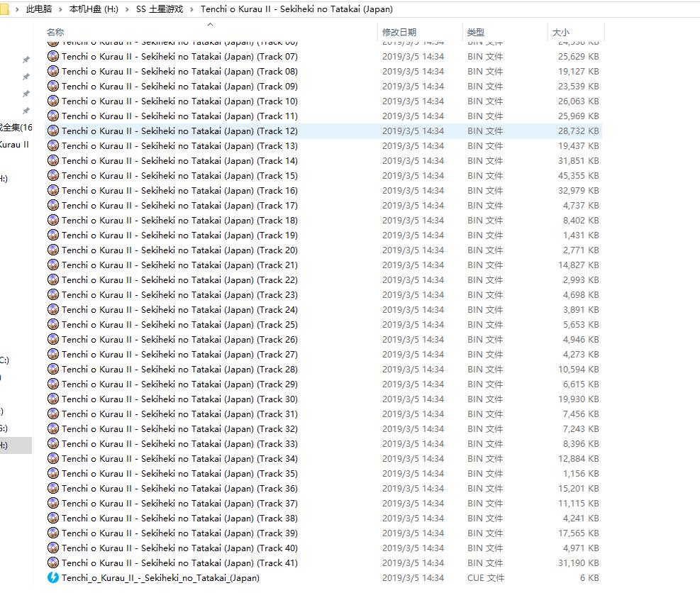Click the file icon of Track 33
The height and width of the screenshot is (593, 700).
53,443
